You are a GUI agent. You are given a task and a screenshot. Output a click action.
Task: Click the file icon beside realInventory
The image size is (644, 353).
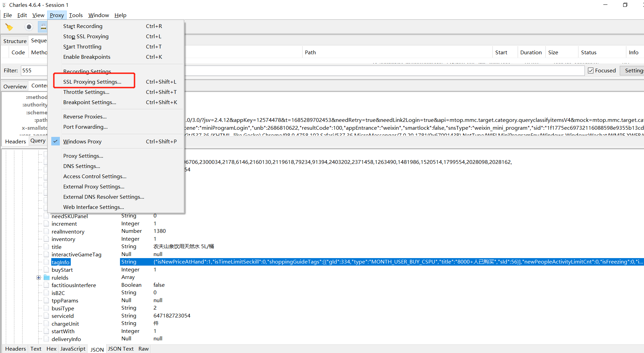(46, 231)
